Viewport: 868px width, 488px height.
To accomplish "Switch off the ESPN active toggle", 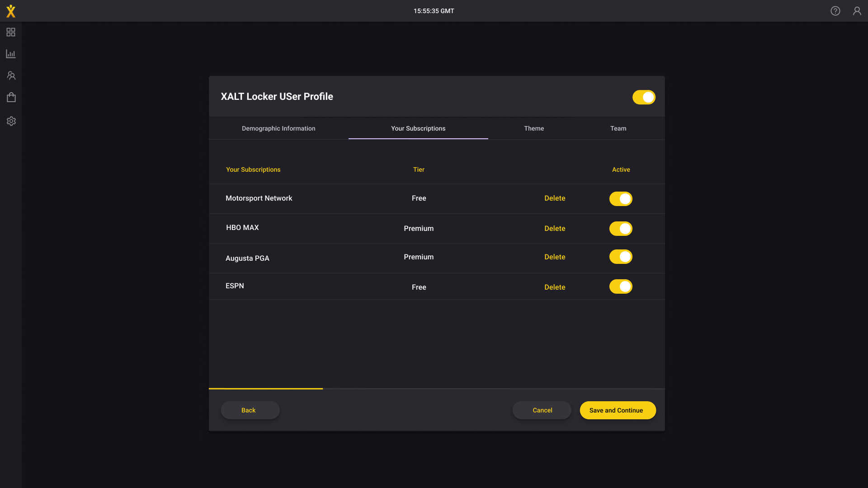I will [x=620, y=286].
